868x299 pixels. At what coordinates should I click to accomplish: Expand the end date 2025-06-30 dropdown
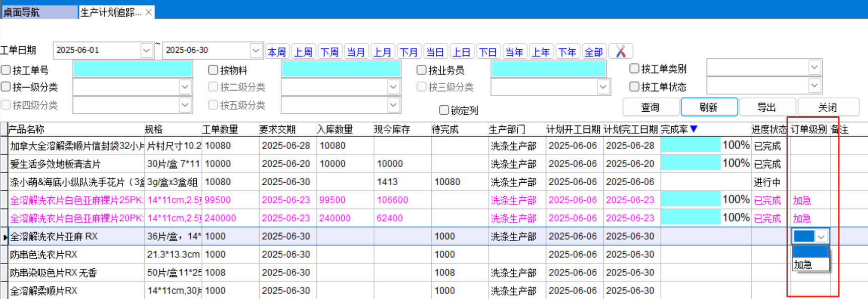click(x=256, y=50)
